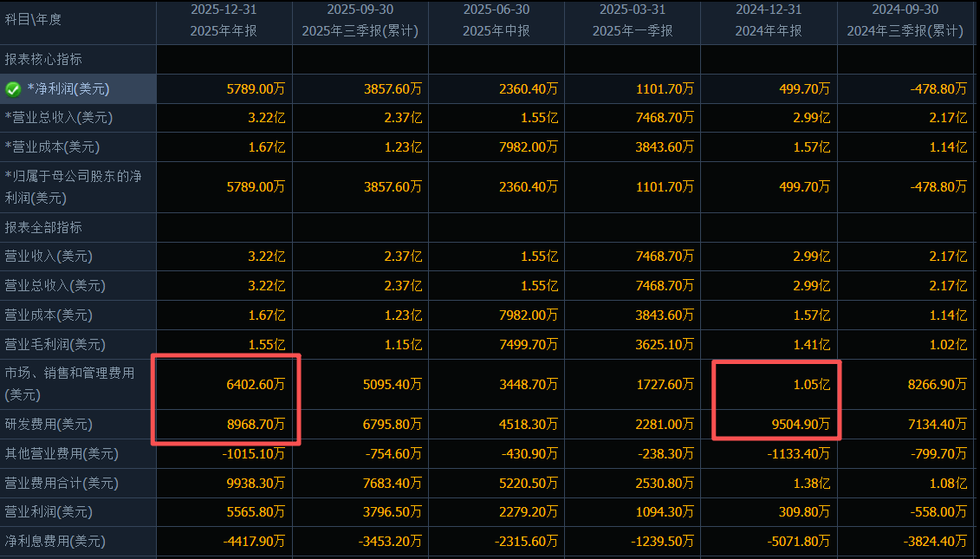Image resolution: width=980 pixels, height=559 pixels.
Task: Click the 2024年三季报(累计) column header
Action: click(905, 21)
